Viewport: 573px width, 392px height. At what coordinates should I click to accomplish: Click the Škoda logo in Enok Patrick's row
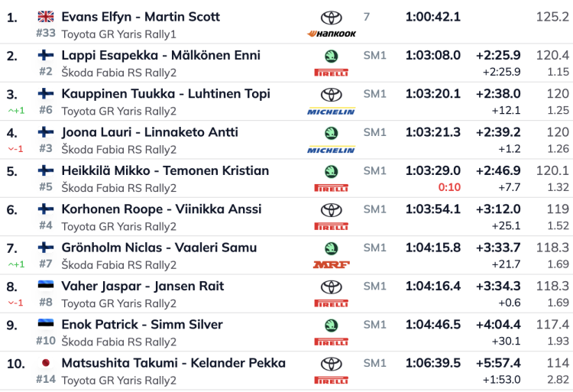331,325
